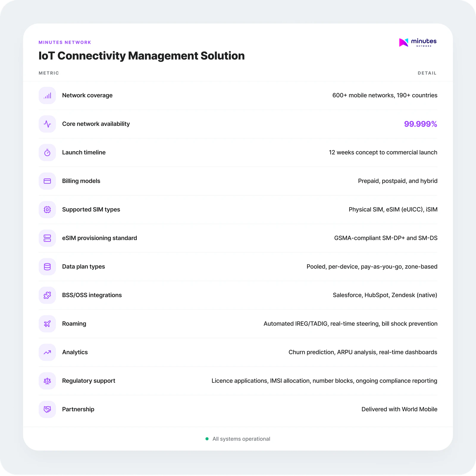476x476 pixels.
Task: Click the trending arrow Analytics icon
Action: click(47, 352)
